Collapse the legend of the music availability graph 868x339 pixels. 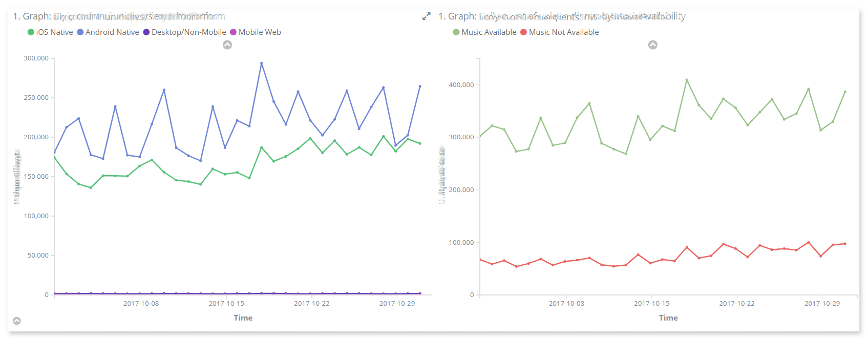point(653,45)
